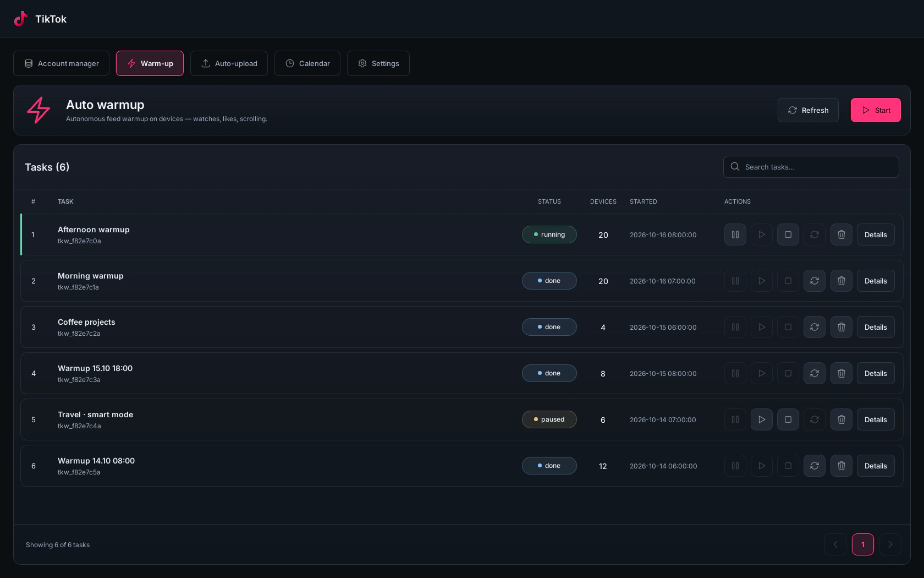Restart the Morning warmup task

click(815, 281)
